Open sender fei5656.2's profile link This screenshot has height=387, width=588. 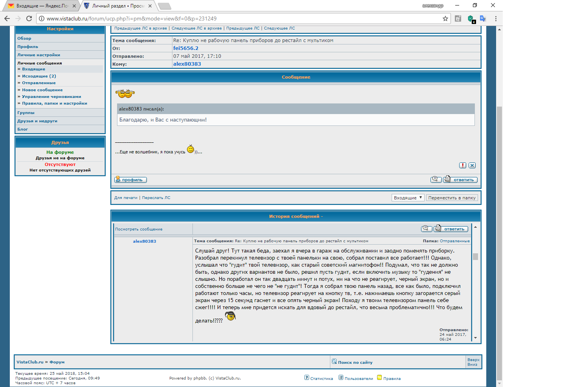point(185,48)
